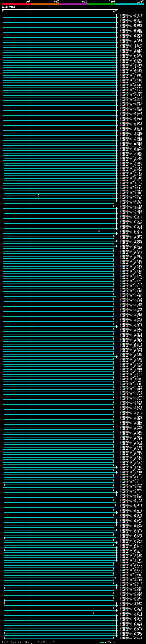Select hit UniRef100_A7XGK1
146x644 pixels.
(x=131, y=271)
